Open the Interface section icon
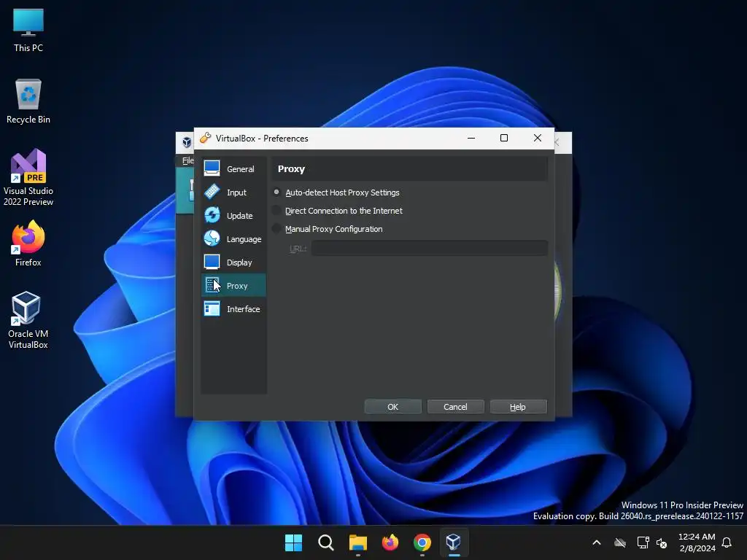 [212, 308]
